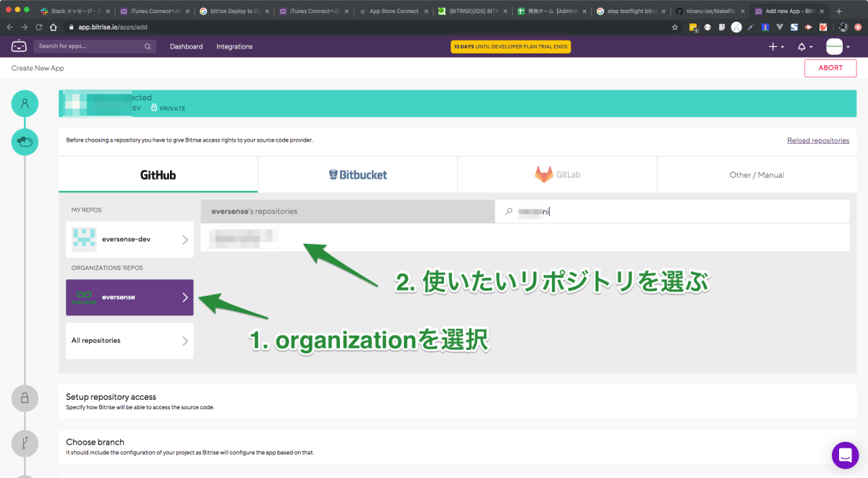Reload the browser page
The width and height of the screenshot is (868, 478).
pyautogui.click(x=39, y=27)
